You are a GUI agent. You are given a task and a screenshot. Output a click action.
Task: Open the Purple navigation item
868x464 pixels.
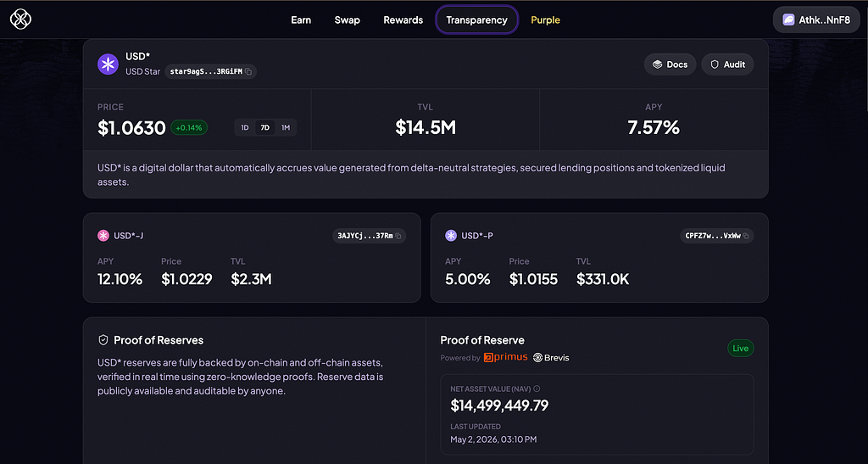[x=545, y=20]
